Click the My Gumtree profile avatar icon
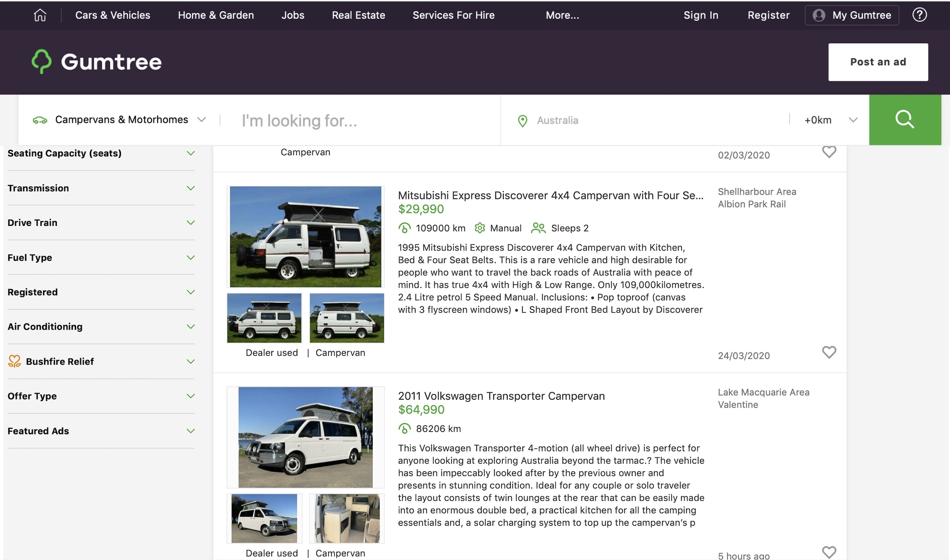This screenshot has width=950, height=560. 819,15
